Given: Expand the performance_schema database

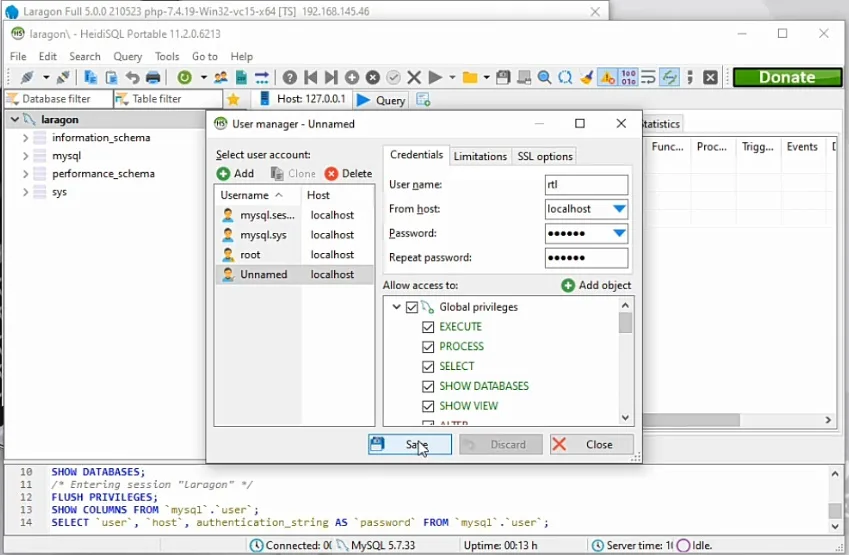Looking at the screenshot, I should point(25,174).
